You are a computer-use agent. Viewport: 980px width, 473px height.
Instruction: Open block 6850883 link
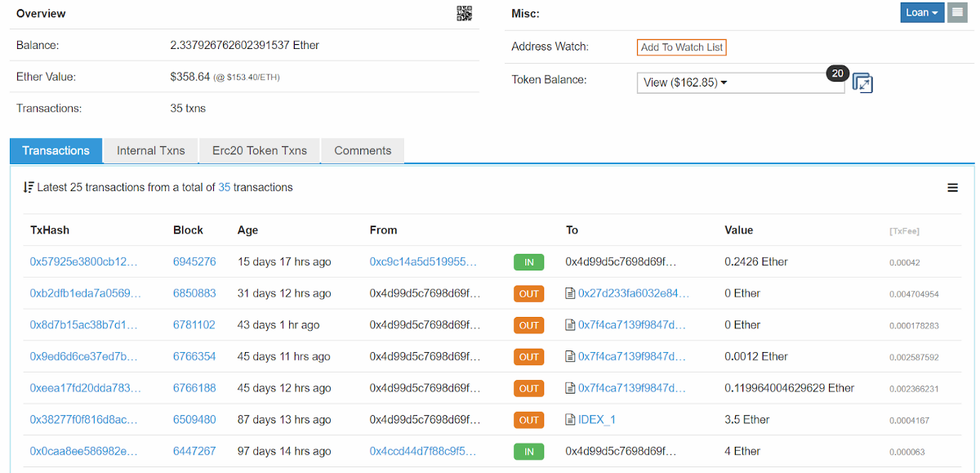[x=194, y=293]
